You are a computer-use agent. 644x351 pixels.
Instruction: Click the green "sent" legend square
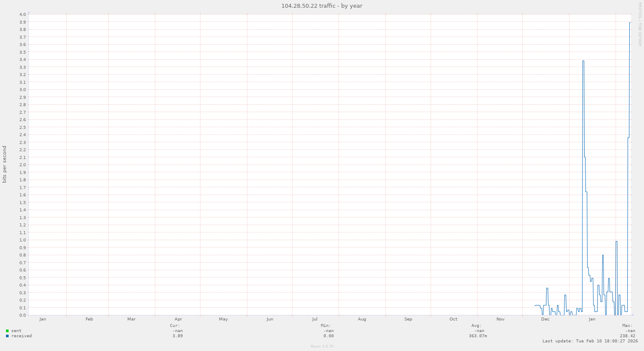7,331
